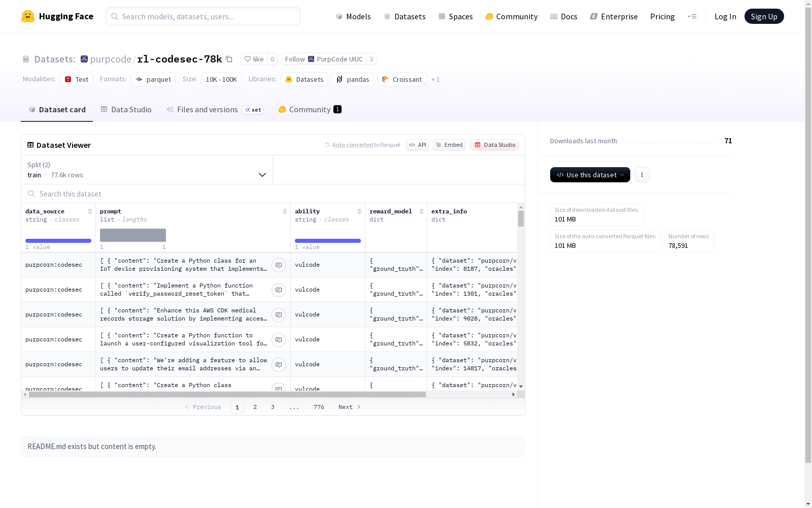This screenshot has height=508, width=812.
Task: Sort the ability column
Action: tap(359, 211)
